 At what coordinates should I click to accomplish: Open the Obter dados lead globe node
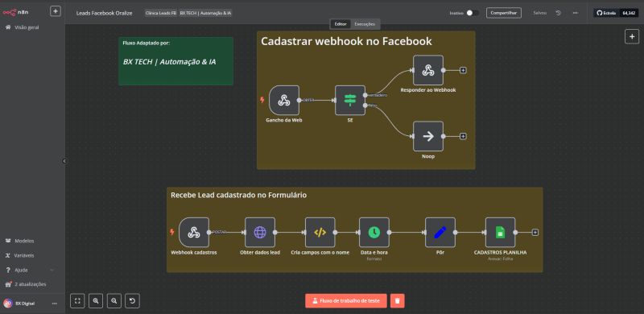pos(259,232)
